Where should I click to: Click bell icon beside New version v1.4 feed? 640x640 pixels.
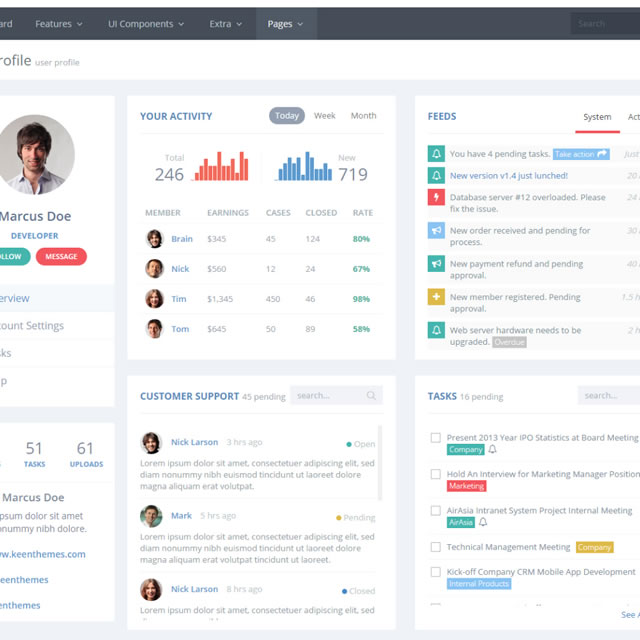(436, 176)
